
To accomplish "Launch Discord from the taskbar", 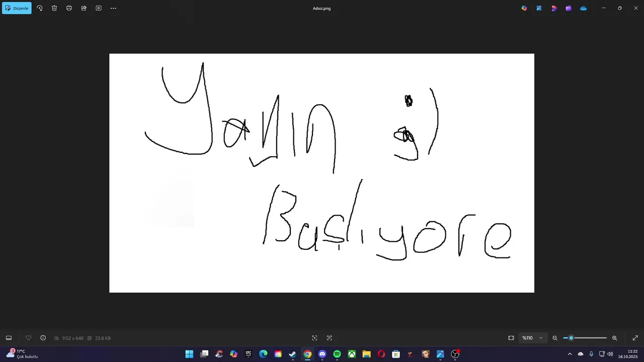I will (x=323, y=354).
